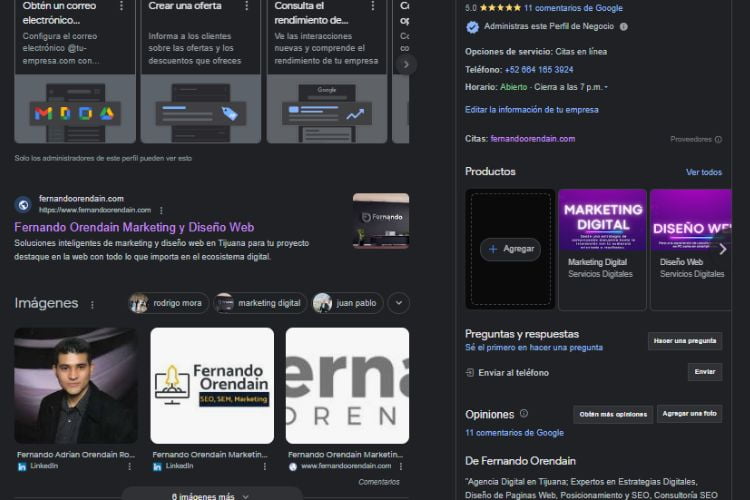Click info icon next to Proveedores
This screenshot has width=750, height=500.
click(719, 139)
